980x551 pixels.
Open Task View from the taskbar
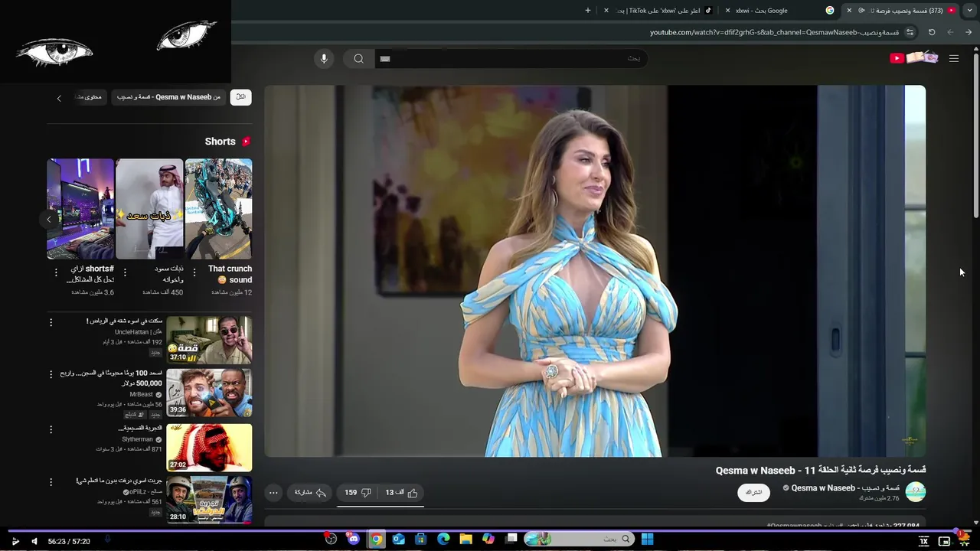[511, 539]
